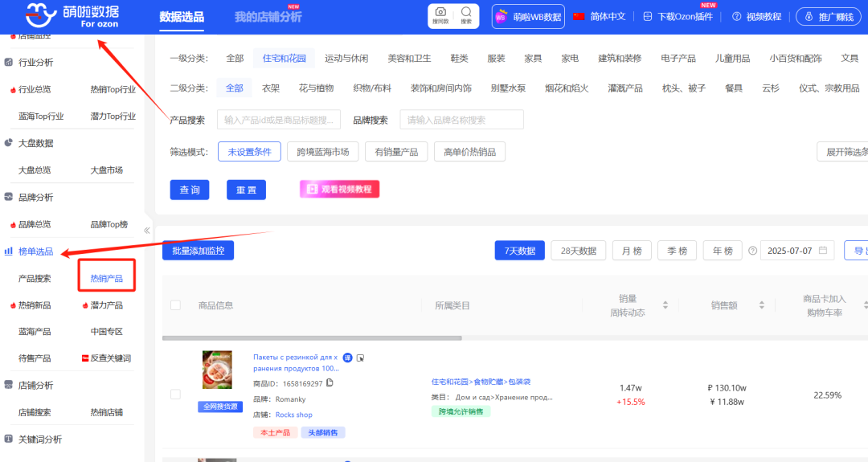The image size is (868, 462).
Task: Select the 年榜 ranking
Action: tap(723, 251)
